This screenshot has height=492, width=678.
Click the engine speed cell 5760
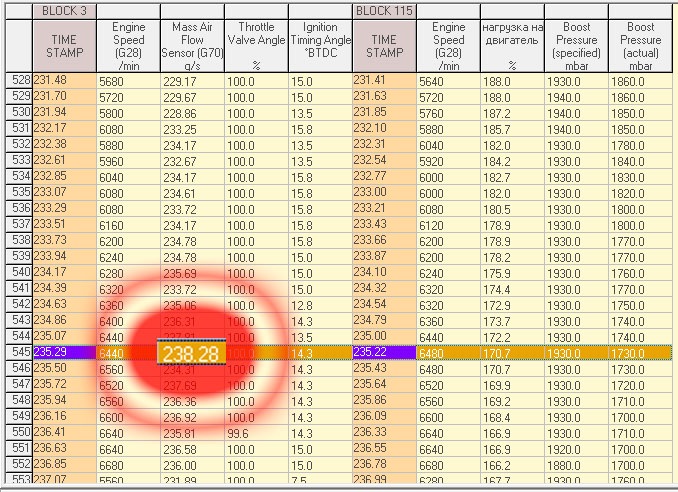tap(448, 113)
